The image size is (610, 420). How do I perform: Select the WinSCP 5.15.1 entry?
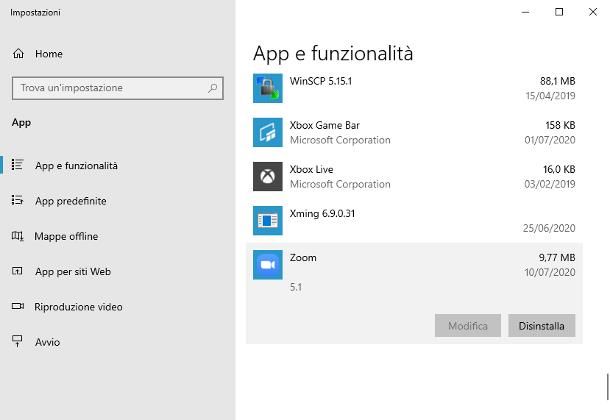pos(414,88)
